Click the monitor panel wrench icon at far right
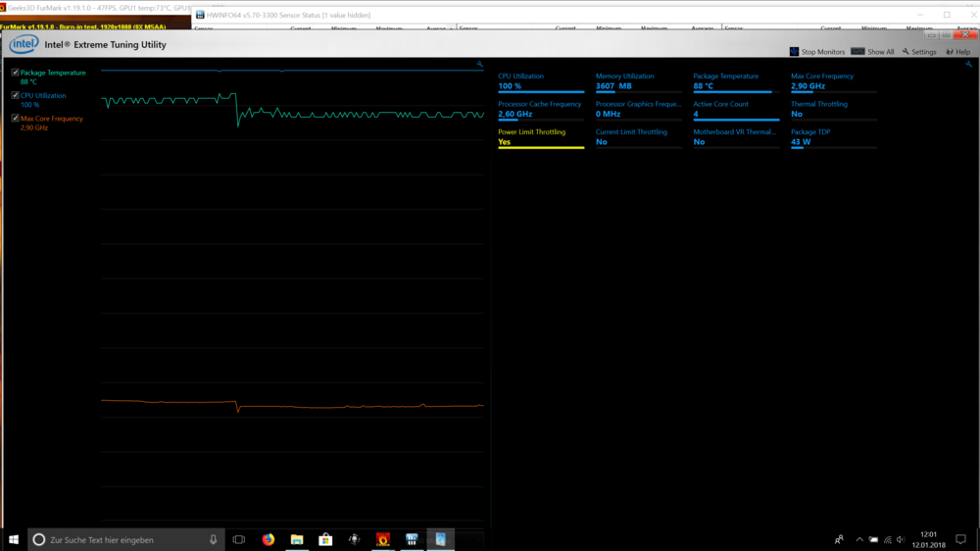Image resolution: width=980 pixels, height=551 pixels. point(968,65)
